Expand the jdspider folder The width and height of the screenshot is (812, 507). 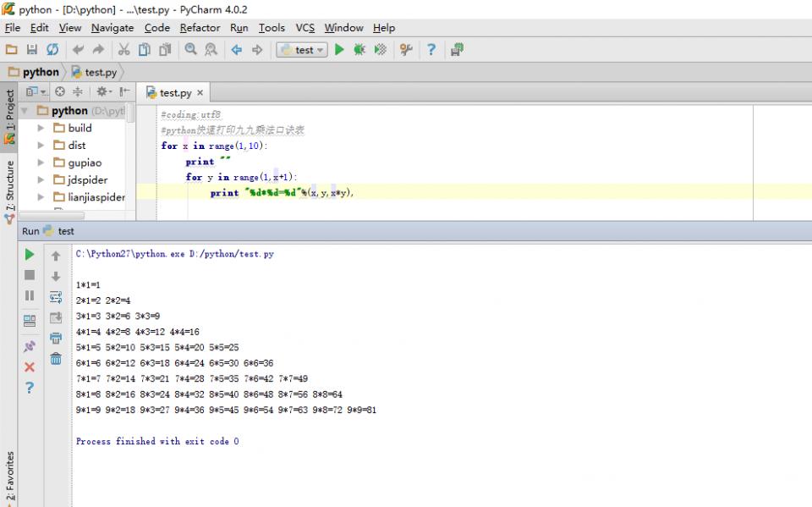pyautogui.click(x=41, y=180)
